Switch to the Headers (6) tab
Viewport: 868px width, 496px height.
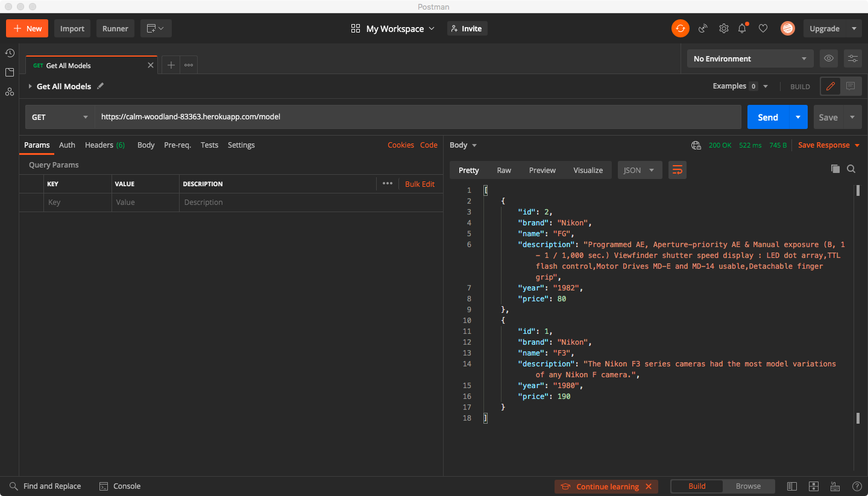point(105,145)
